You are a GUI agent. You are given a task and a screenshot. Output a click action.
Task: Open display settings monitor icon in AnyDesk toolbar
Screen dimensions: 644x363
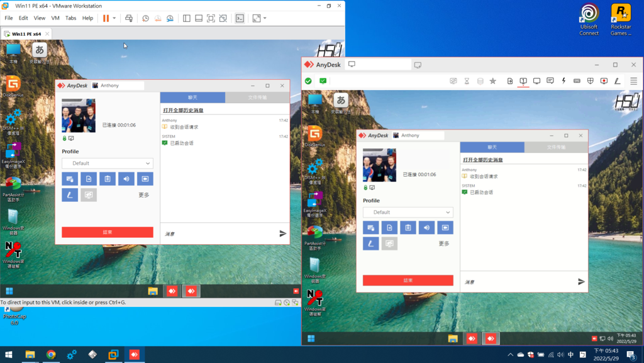[537, 81]
